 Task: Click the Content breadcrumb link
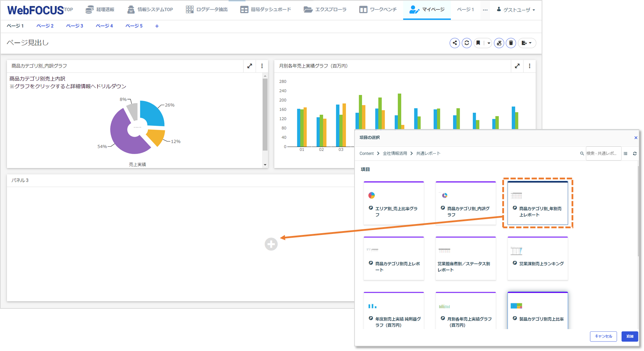point(366,153)
